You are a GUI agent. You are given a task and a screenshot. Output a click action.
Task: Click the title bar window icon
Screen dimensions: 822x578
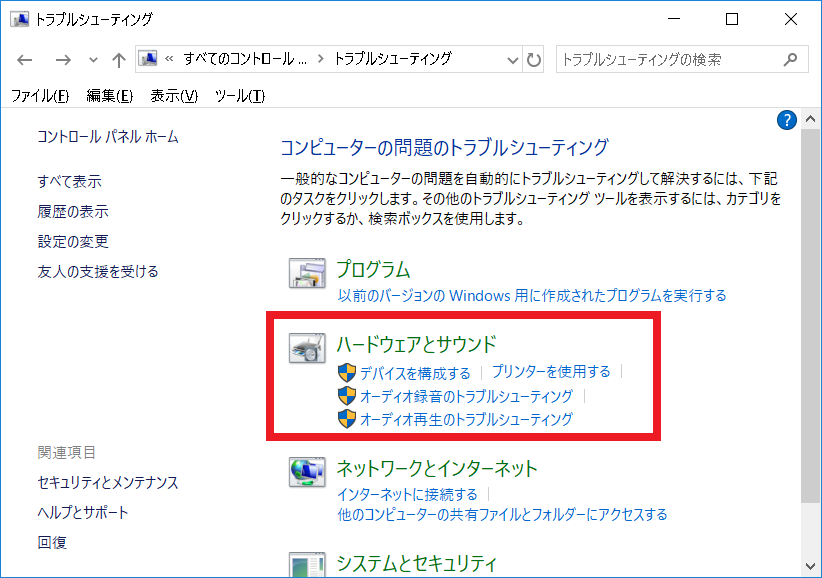click(x=19, y=19)
